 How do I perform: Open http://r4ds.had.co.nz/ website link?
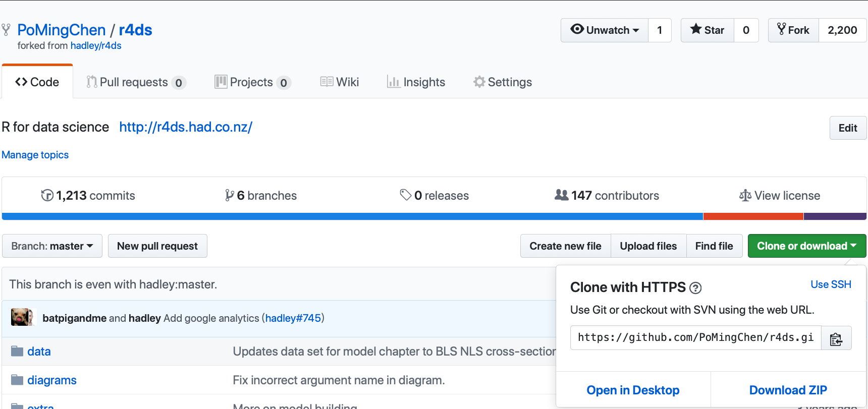(x=186, y=127)
